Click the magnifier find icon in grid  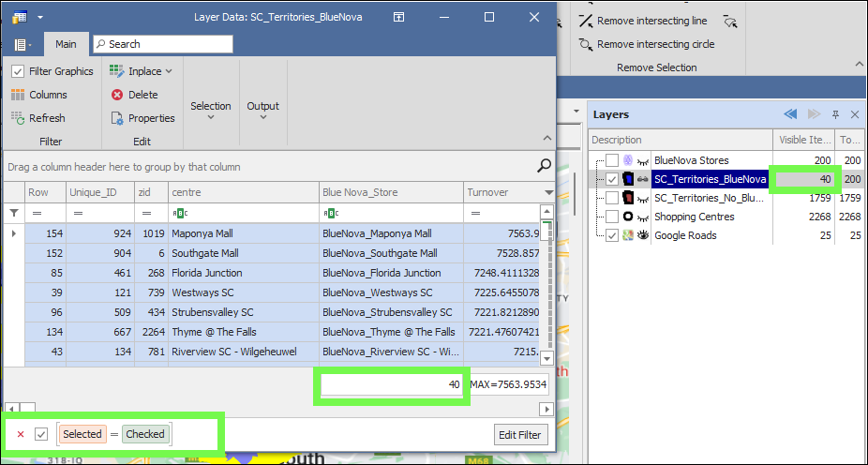pyautogui.click(x=544, y=166)
